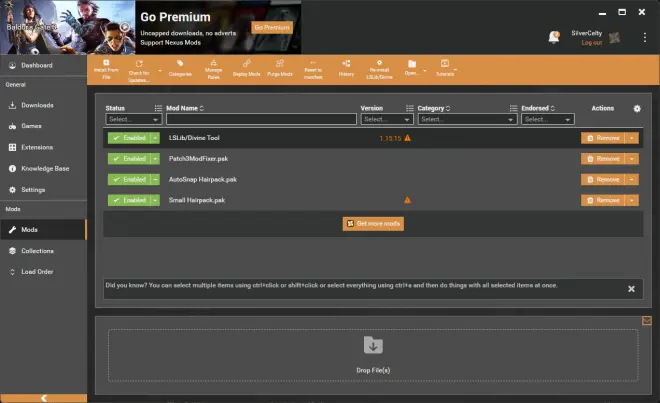Go to Load Order in the sidebar
The image size is (660, 403).
tap(42, 272)
